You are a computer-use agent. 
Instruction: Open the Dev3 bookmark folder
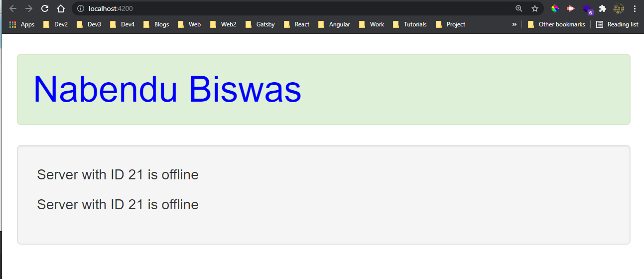coord(89,24)
